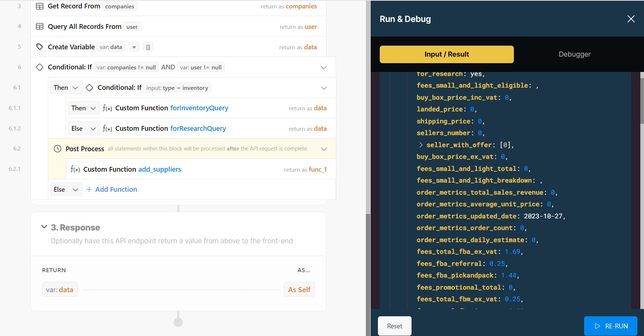Switch to the Debugger tab

point(574,54)
